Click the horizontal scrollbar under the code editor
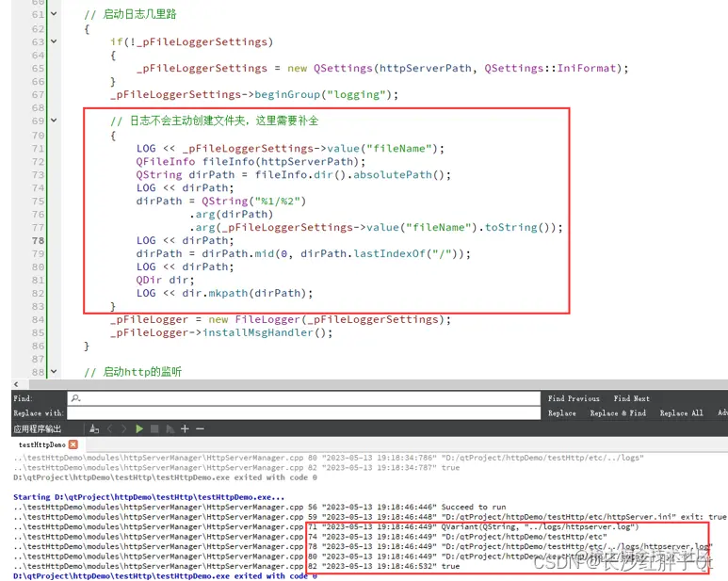Screen dimensions: 728x581 (x=377, y=384)
